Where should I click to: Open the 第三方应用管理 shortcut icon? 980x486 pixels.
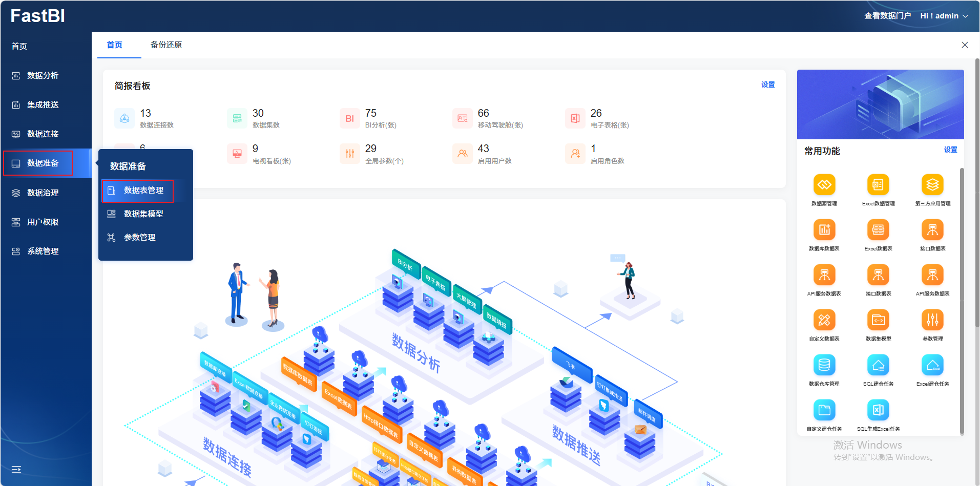click(932, 185)
